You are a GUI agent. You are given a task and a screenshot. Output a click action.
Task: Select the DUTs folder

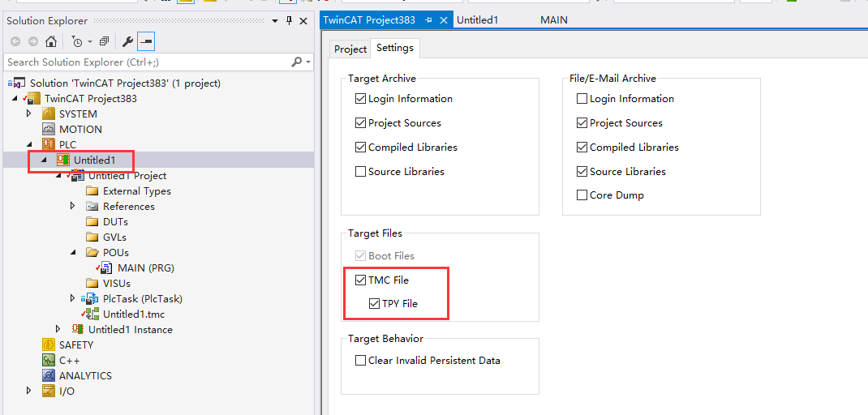pyautogui.click(x=116, y=222)
